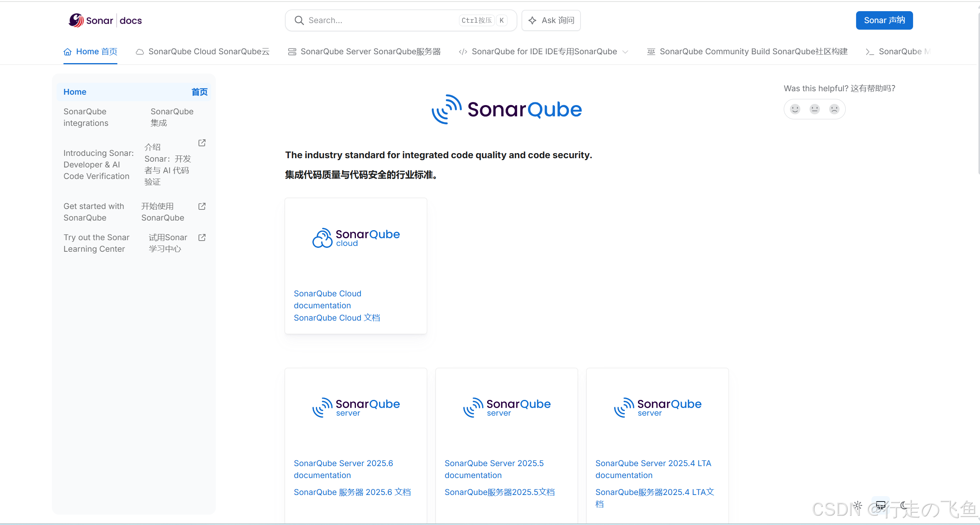Switch to light theme sun icon
Screen dimensions: 980x525
[x=858, y=505]
